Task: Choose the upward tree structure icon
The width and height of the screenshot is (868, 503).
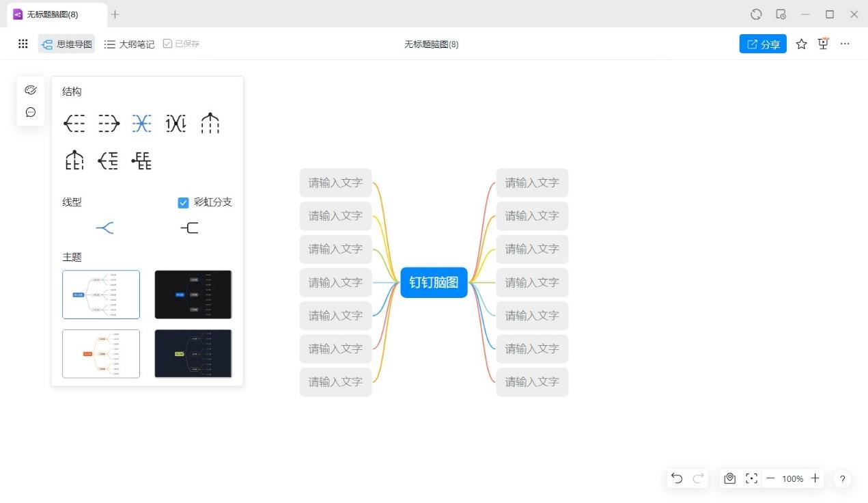Action: 210,123
